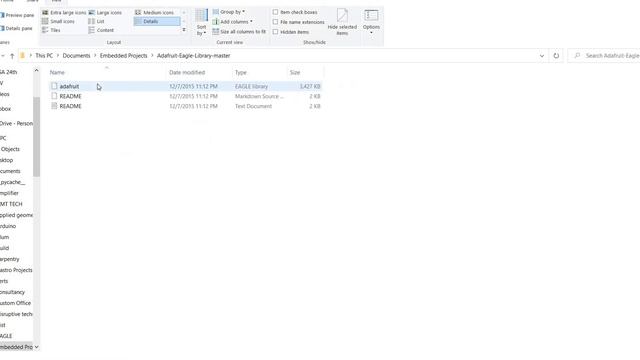Open Add columns dropdown
Image resolution: width=640 pixels, height=360 pixels.
pos(232,22)
